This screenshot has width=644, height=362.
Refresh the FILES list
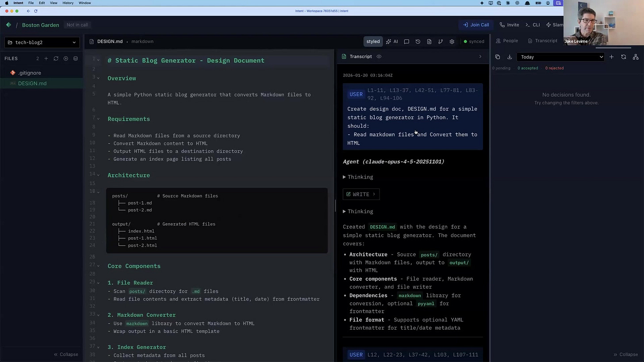click(56, 58)
